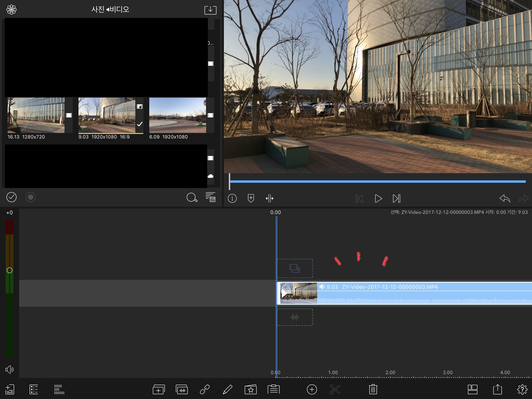Viewport: 532px width, 399px height.
Task: Jump to the next clip end
Action: (x=397, y=198)
